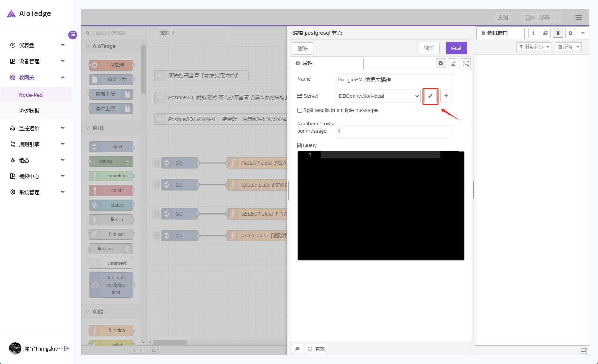Image resolution: width=598 pixels, height=364 pixels.
Task: Click the Name input field
Action: [x=393, y=79]
